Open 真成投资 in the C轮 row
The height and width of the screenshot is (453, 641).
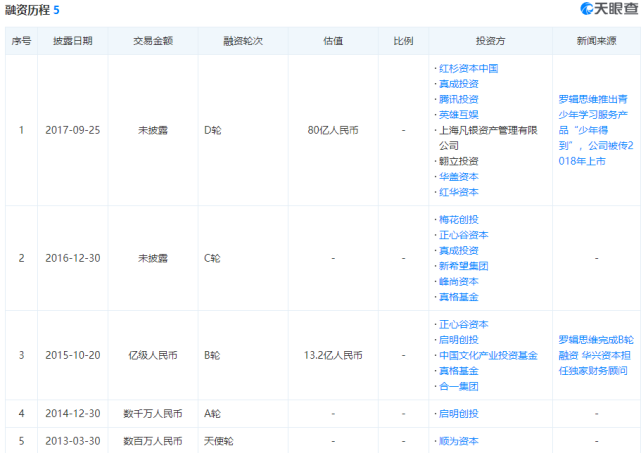[x=459, y=251]
